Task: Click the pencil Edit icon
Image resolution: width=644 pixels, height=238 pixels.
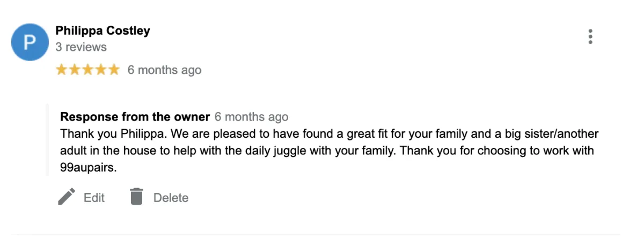Action: click(67, 197)
